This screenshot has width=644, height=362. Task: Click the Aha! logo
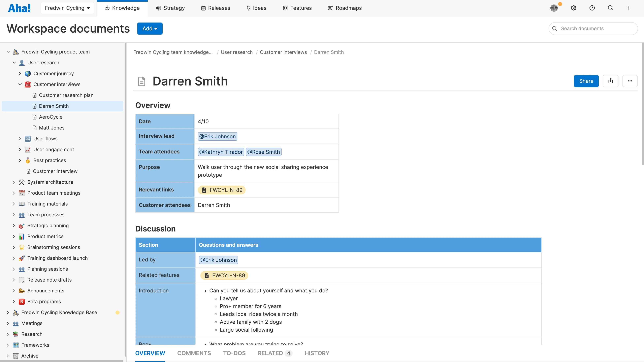coord(20,8)
